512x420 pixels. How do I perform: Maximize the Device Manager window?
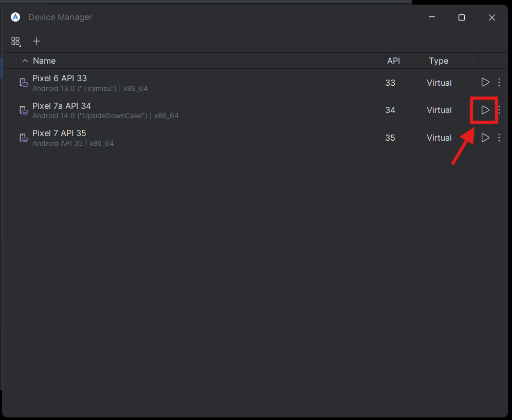pyautogui.click(x=462, y=17)
